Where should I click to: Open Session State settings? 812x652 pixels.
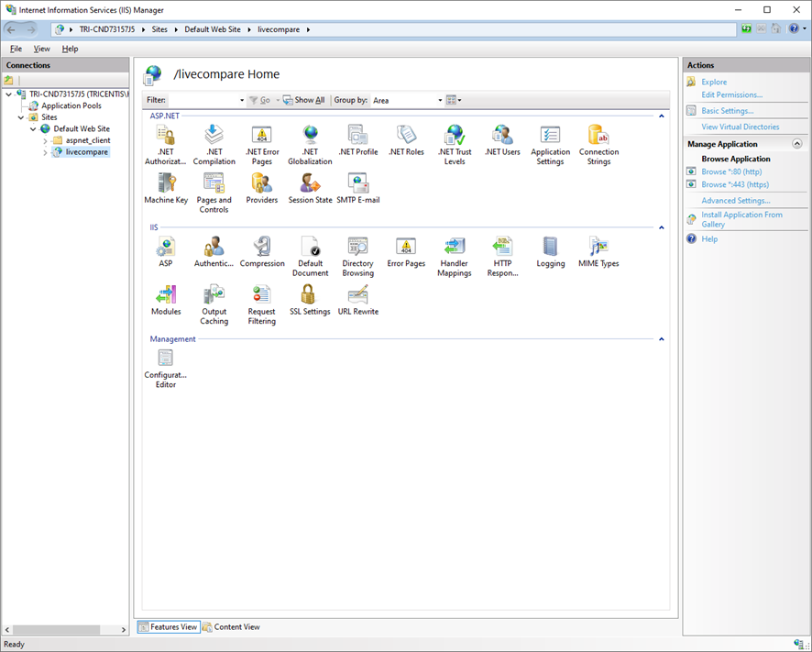click(310, 186)
